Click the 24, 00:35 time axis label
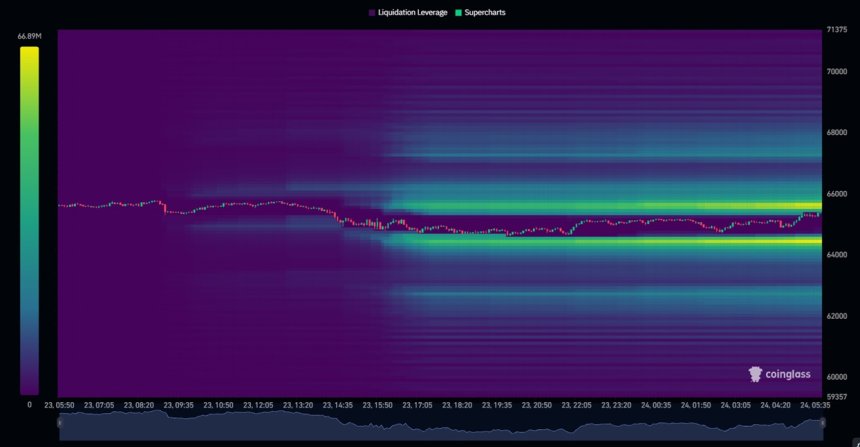 point(656,405)
